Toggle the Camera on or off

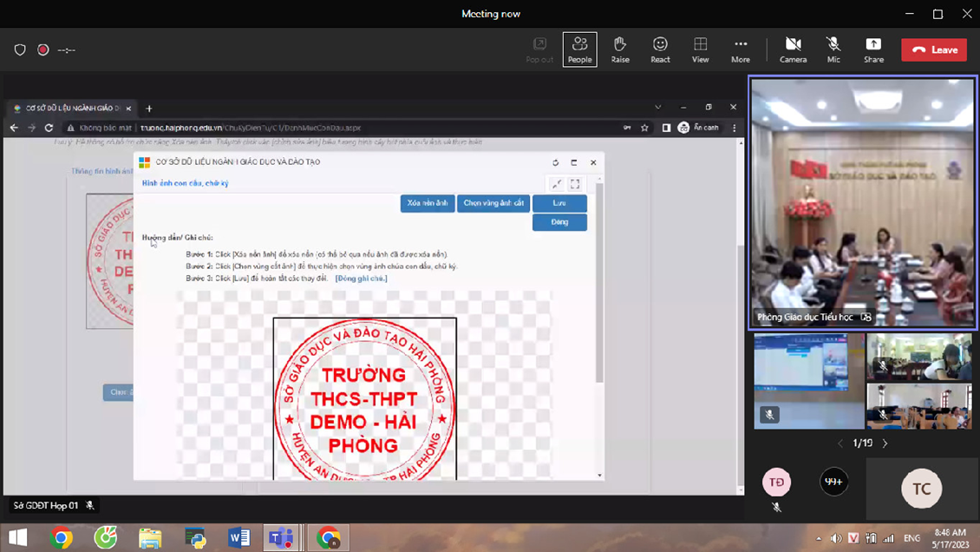point(793,49)
